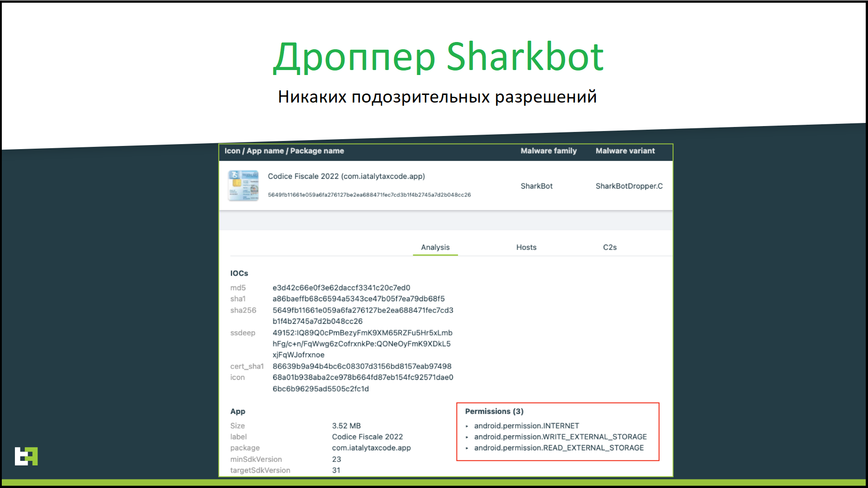Click the long hash under the app name
This screenshot has height=488, width=868.
click(x=369, y=195)
